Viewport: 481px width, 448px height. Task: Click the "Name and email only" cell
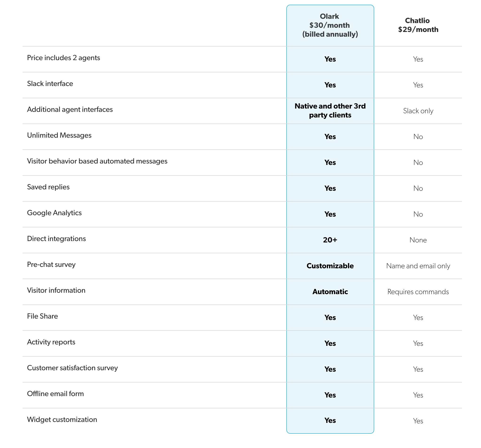coord(418,266)
